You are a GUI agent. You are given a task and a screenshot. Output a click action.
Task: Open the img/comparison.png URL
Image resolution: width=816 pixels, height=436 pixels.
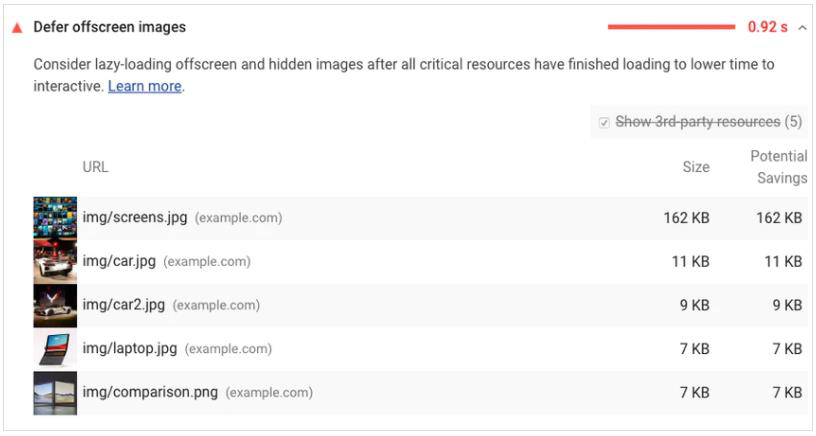tap(150, 393)
